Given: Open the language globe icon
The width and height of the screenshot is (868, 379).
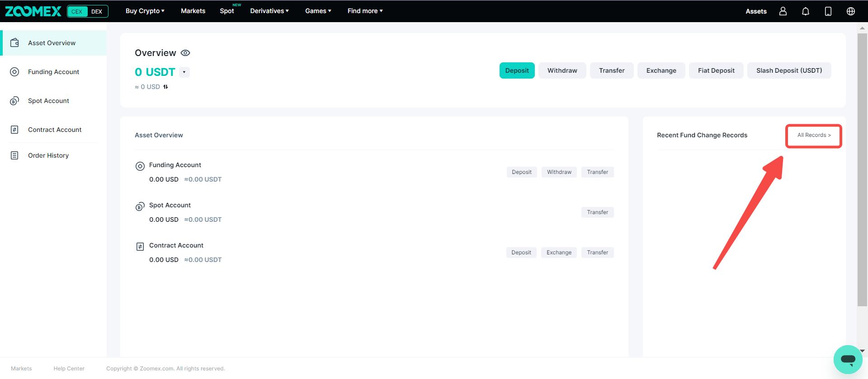Looking at the screenshot, I should point(851,11).
